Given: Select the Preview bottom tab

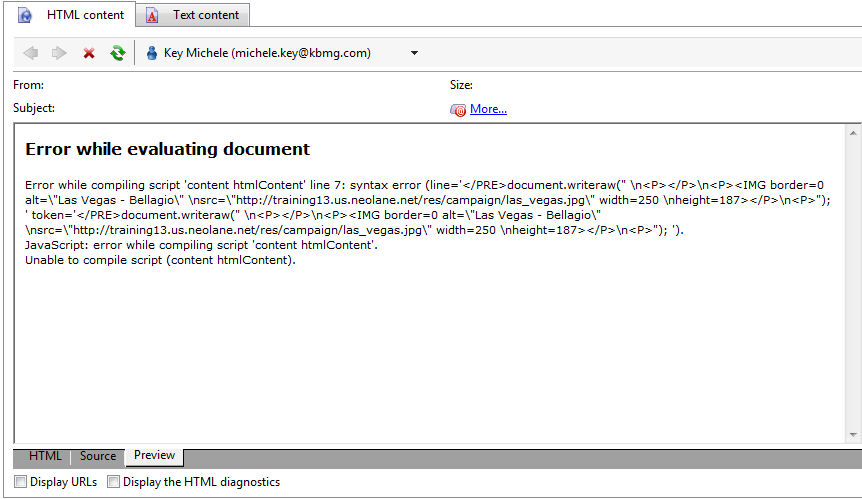Looking at the screenshot, I should [154, 456].
